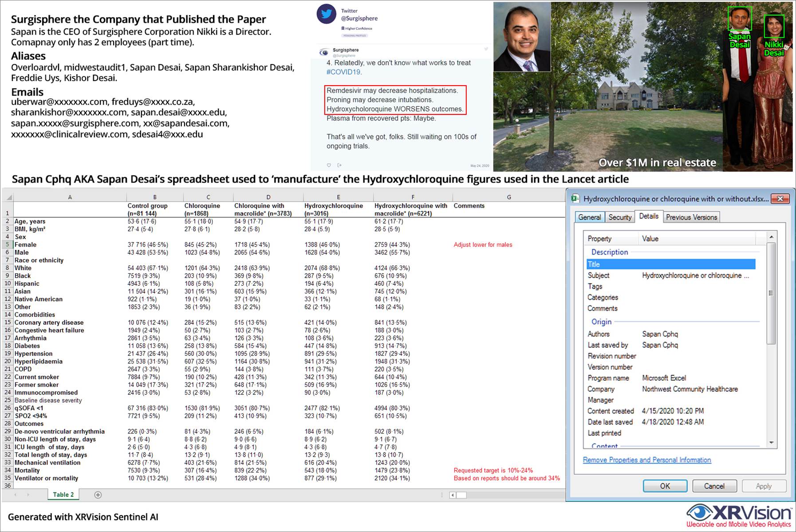This screenshot has width=796, height=532.
Task: Click horizontal scrollbar left arrow in spreadsheet
Action: tap(453, 495)
